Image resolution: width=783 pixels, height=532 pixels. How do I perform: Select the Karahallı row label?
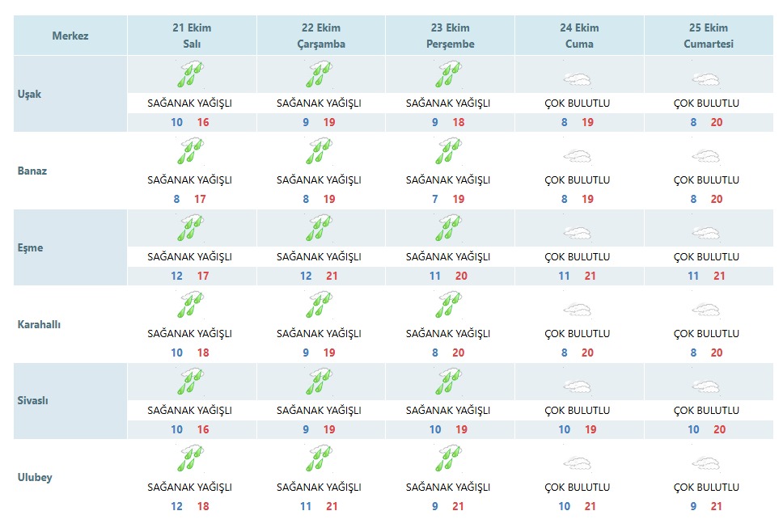(x=39, y=324)
